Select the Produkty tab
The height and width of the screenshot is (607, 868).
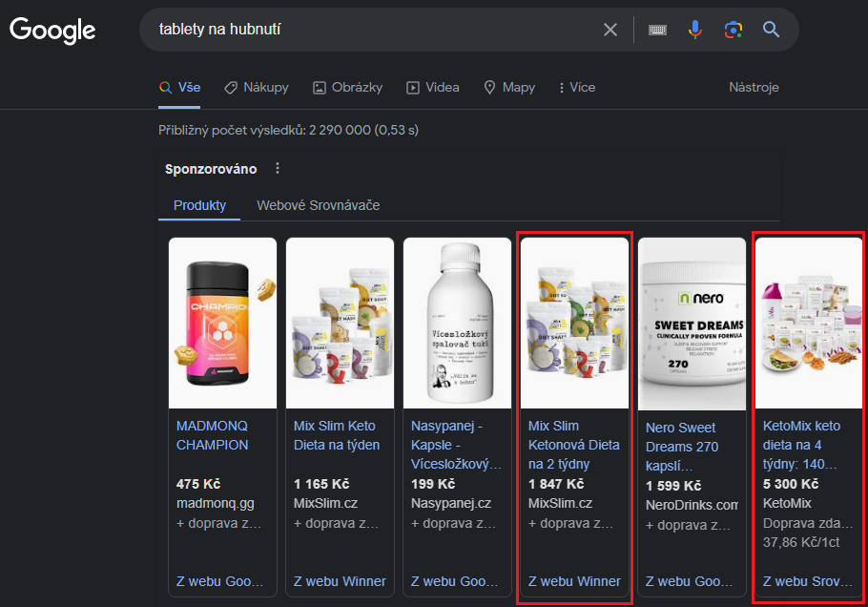click(x=200, y=205)
